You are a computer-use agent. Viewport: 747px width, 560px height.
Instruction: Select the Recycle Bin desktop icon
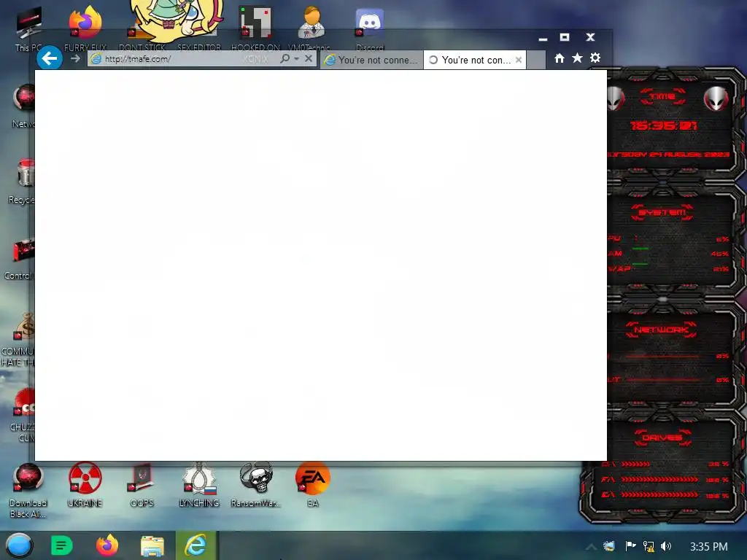click(22, 182)
